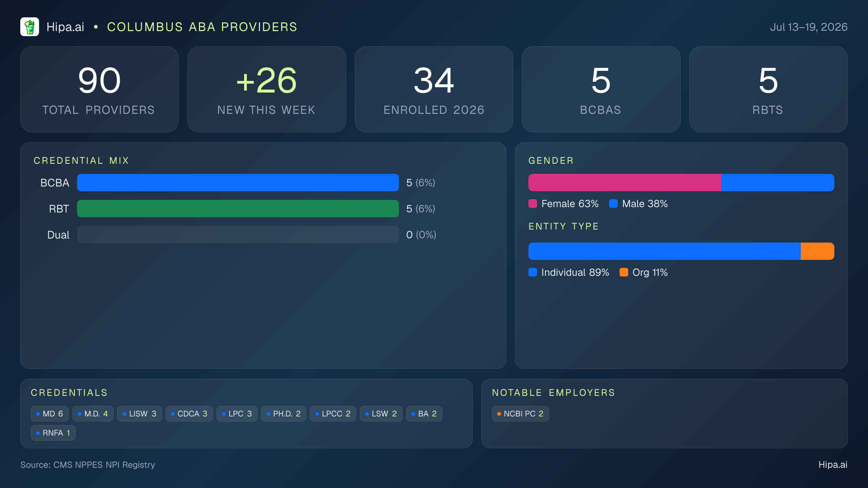
Task: Click the Female 63% legend label
Action: coord(570,204)
